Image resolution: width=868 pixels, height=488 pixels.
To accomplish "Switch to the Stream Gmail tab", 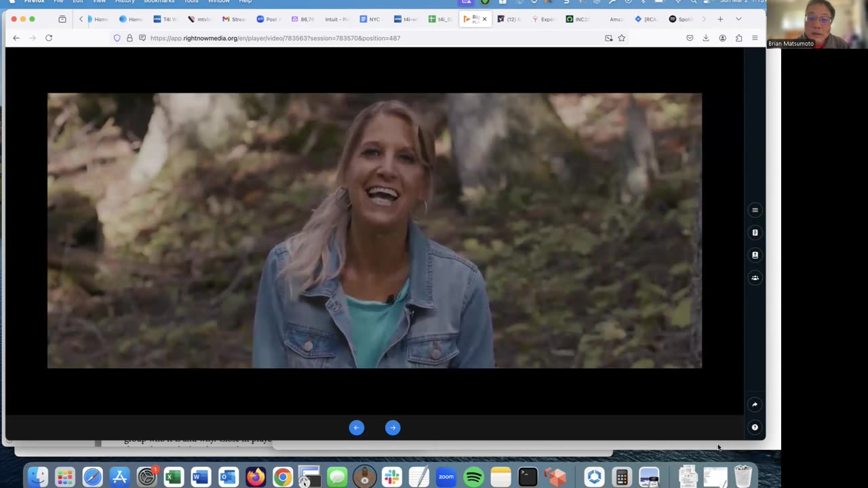I will [235, 19].
